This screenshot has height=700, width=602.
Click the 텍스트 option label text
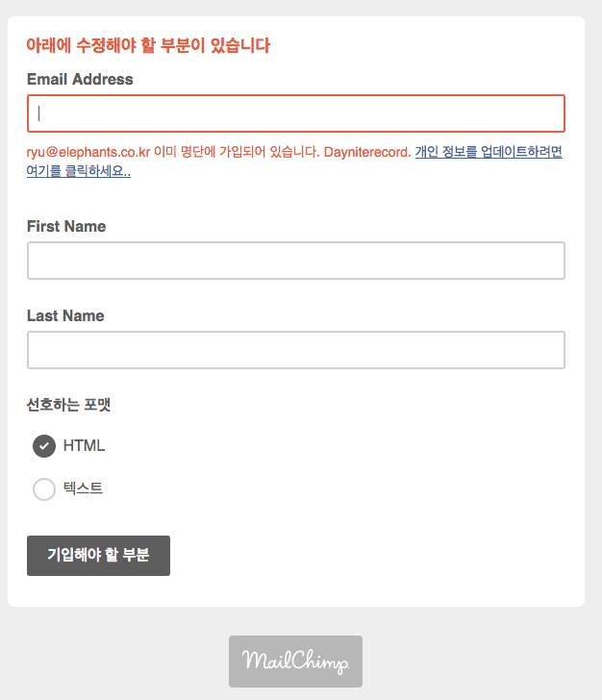83,487
